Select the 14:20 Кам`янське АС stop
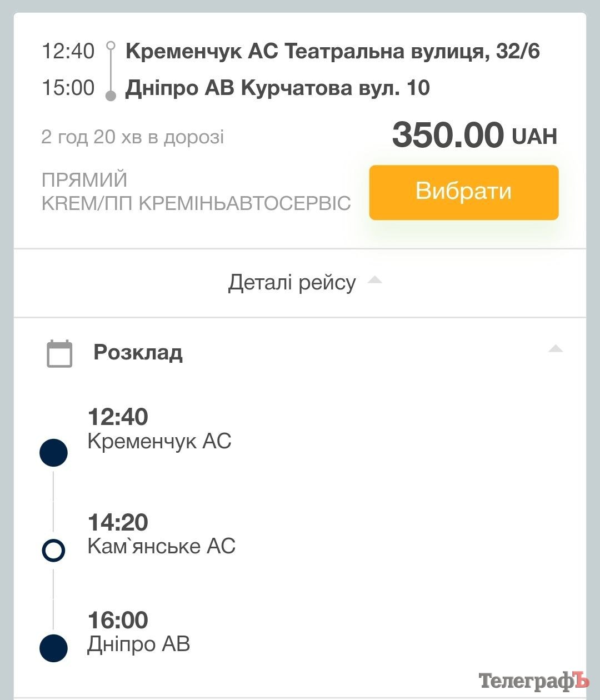Image resolution: width=600 pixels, height=700 pixels. 161,534
